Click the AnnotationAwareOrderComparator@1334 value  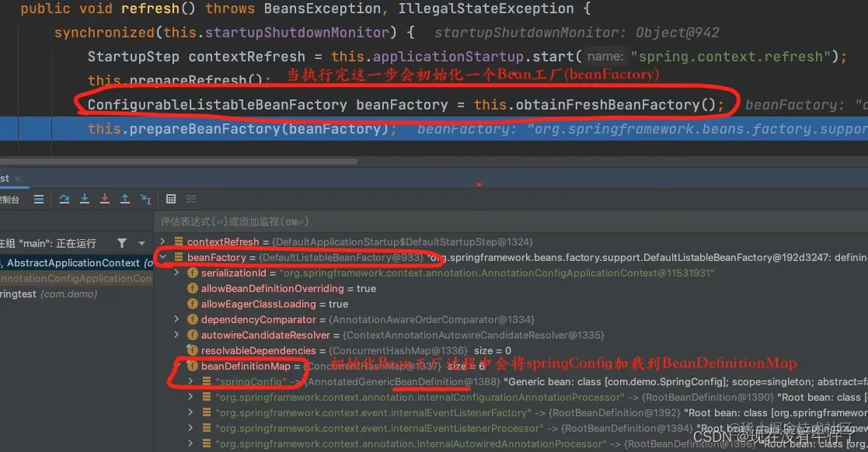point(431,319)
